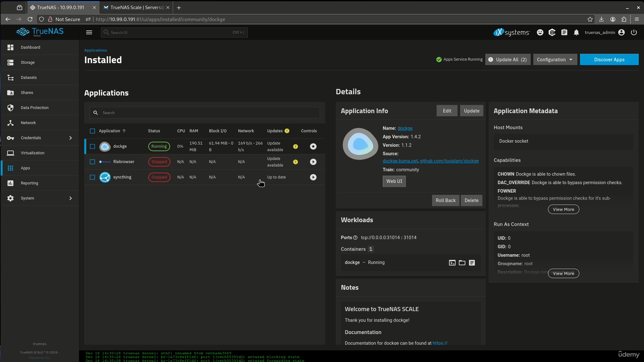Open the Configuration dropdown
Screen dimensions: 644x362
555,60
